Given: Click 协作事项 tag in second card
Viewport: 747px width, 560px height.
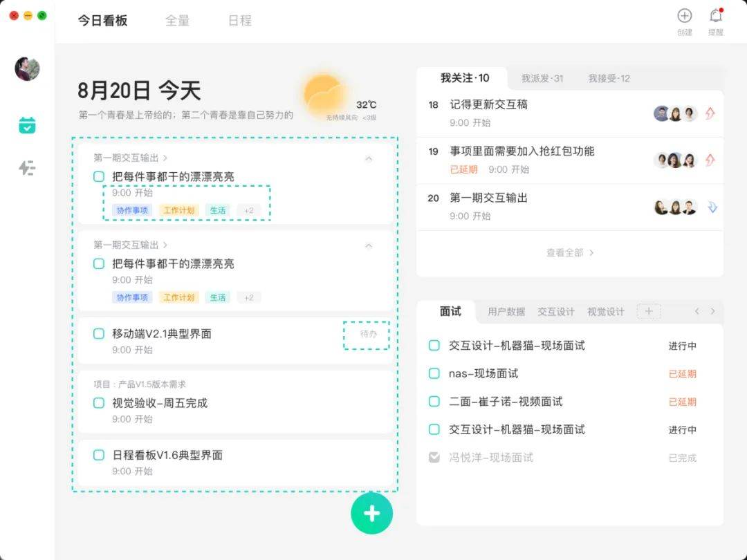Looking at the screenshot, I should tap(132, 297).
